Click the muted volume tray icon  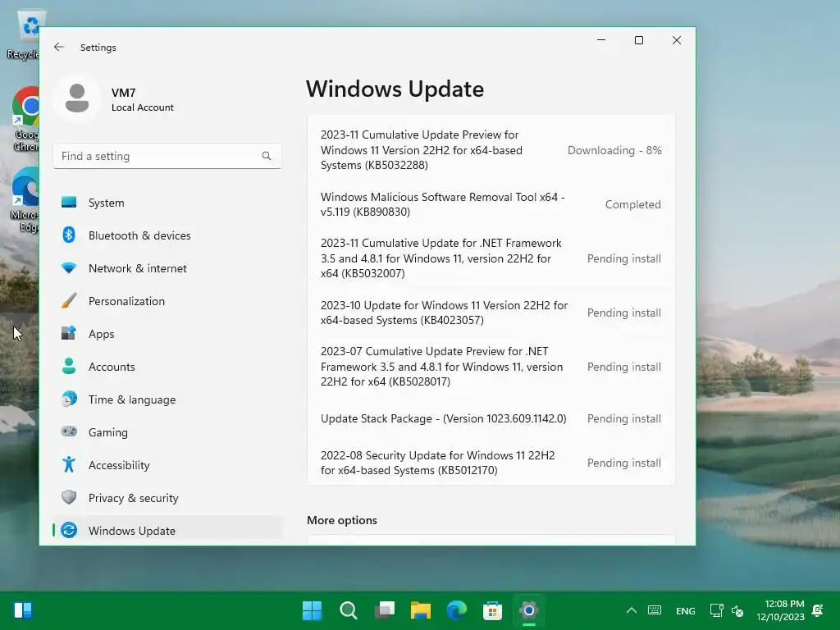737,610
